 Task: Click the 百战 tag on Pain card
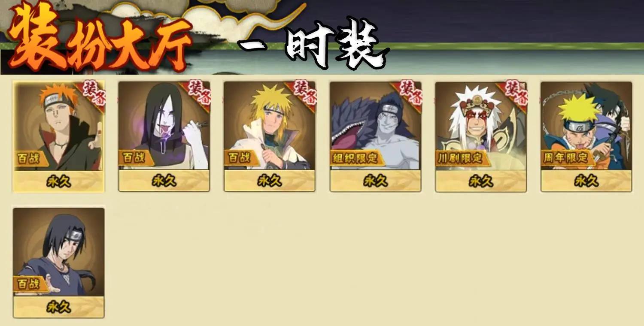pyautogui.click(x=29, y=158)
